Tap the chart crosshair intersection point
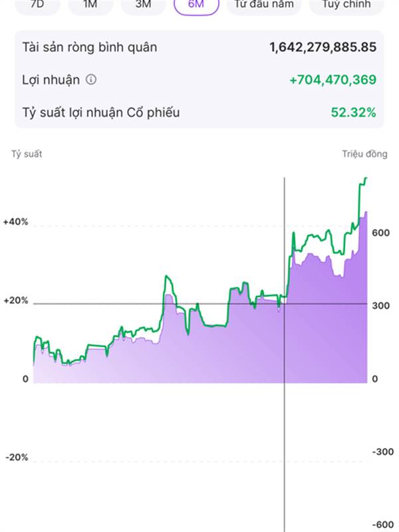Screen dimensions: 399x532 (285, 304)
